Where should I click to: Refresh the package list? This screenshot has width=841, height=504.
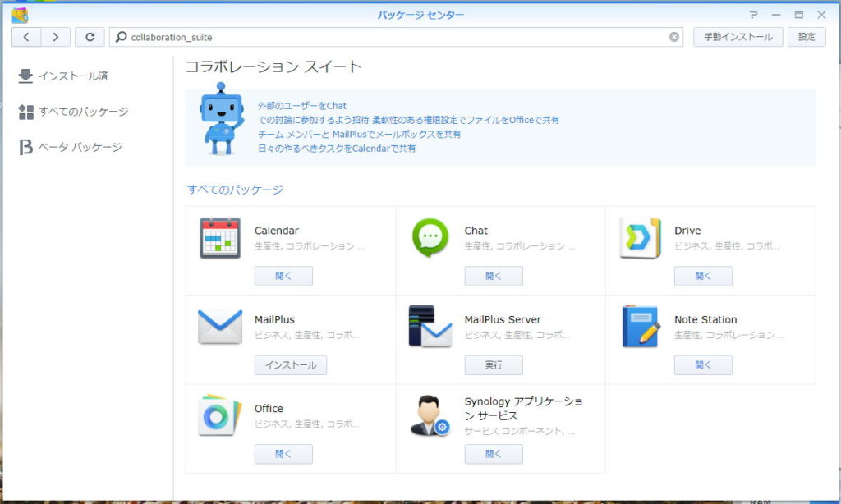point(90,37)
